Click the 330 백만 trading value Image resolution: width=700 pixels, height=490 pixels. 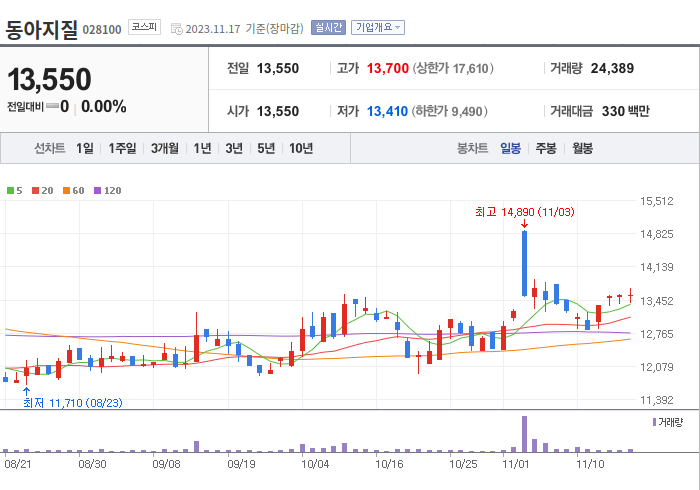click(x=625, y=111)
